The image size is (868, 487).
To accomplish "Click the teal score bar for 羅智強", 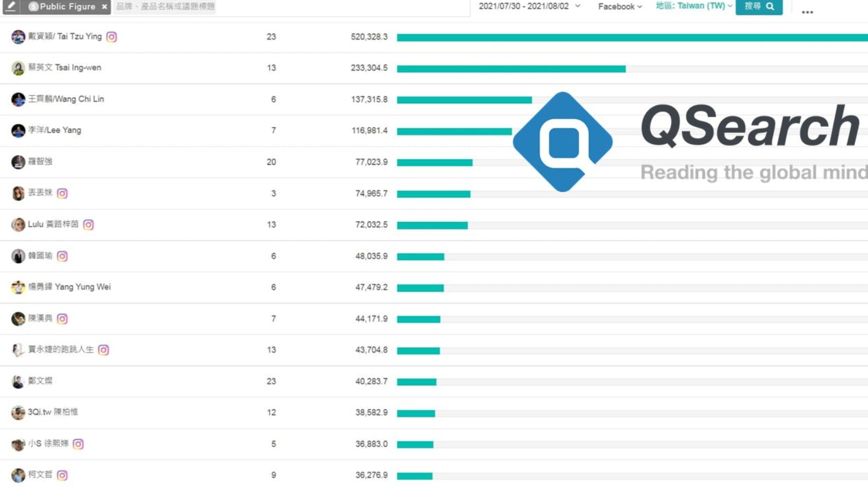I will tap(434, 163).
